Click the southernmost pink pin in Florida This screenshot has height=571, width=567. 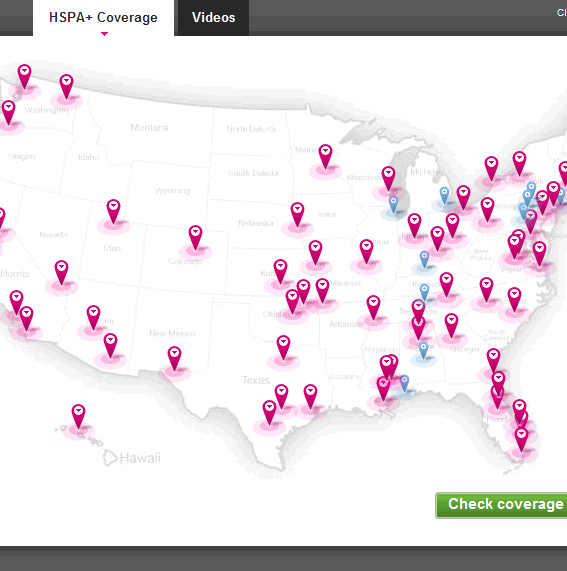[521, 440]
